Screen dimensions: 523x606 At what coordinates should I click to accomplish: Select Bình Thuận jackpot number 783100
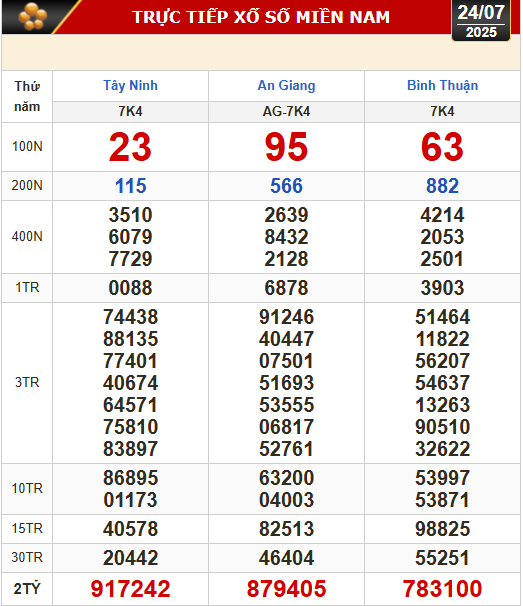pos(442,589)
